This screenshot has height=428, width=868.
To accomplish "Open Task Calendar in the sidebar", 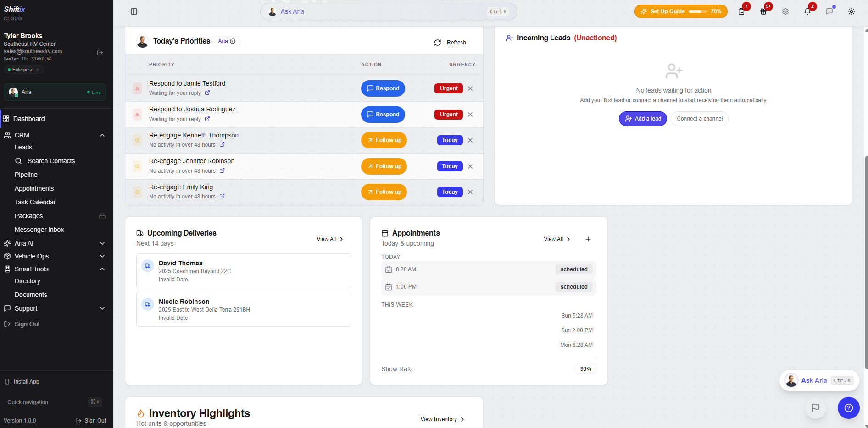I will coord(35,202).
